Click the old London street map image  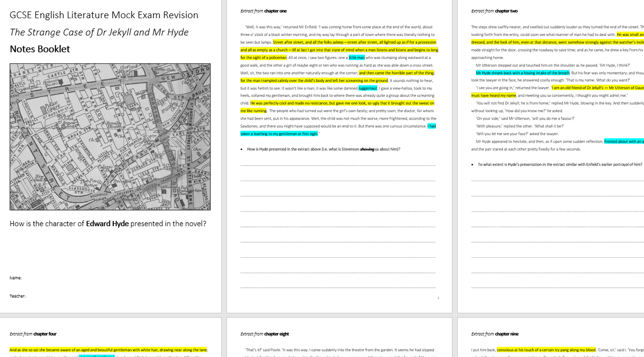pyautogui.click(x=109, y=137)
